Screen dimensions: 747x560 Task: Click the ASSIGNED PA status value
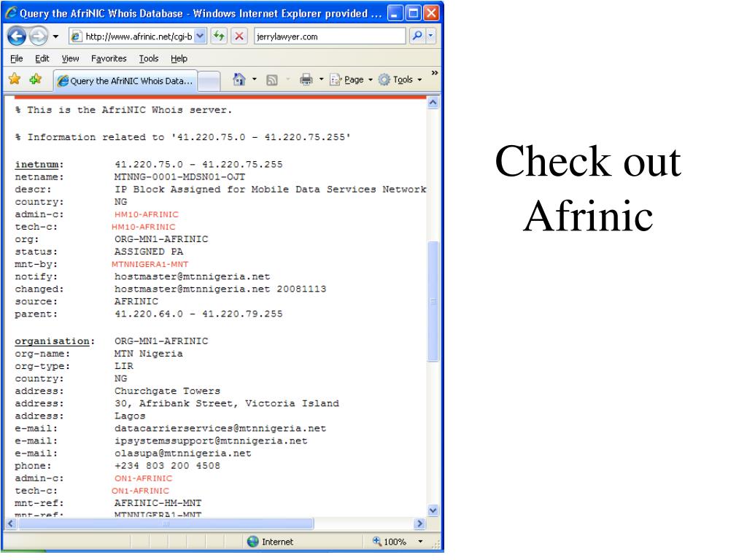point(149,252)
